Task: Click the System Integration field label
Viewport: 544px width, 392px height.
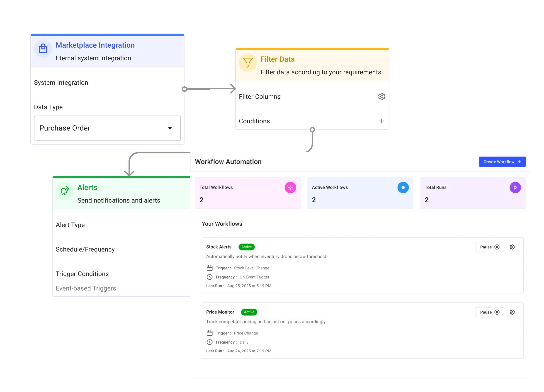Action: [61, 83]
